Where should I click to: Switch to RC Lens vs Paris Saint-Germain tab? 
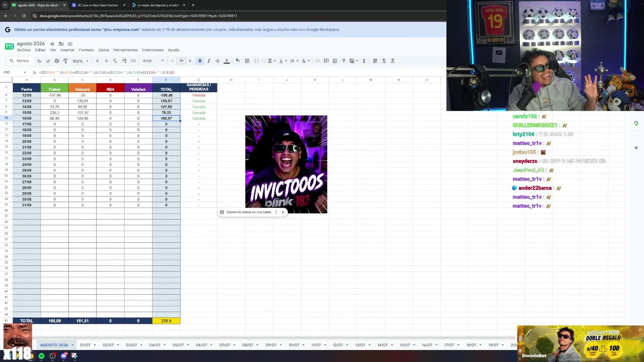click(x=98, y=5)
